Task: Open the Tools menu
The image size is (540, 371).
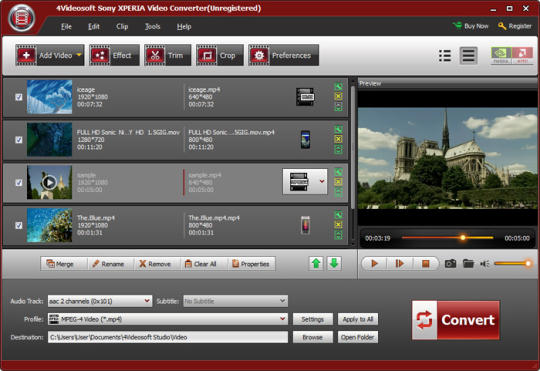Action: tap(153, 27)
